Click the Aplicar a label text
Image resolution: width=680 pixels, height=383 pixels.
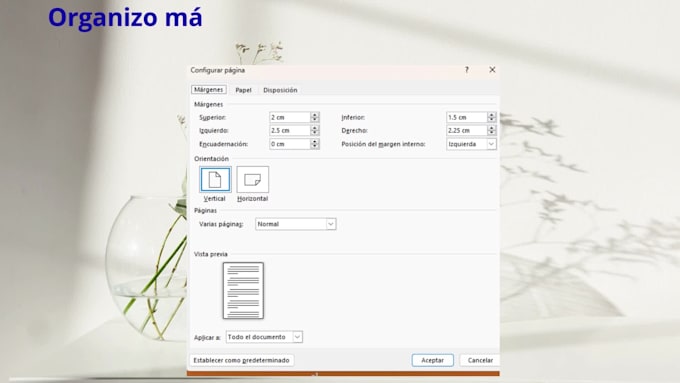coord(207,337)
